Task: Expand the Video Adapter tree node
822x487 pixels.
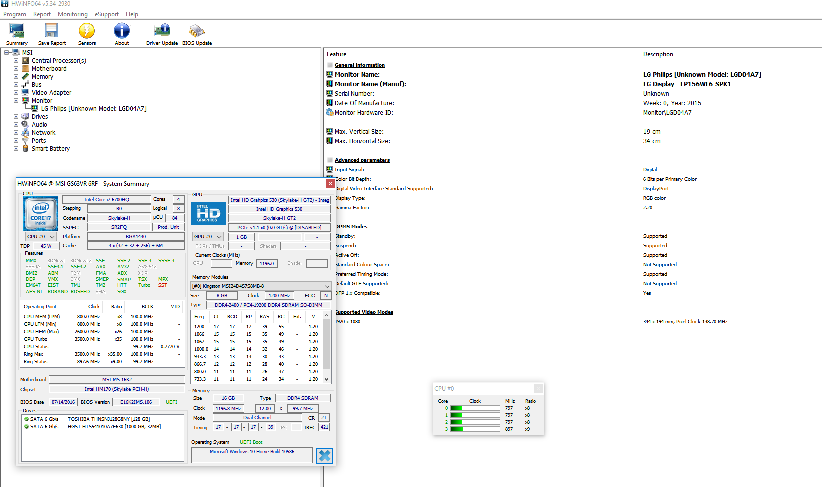Action: (16, 92)
